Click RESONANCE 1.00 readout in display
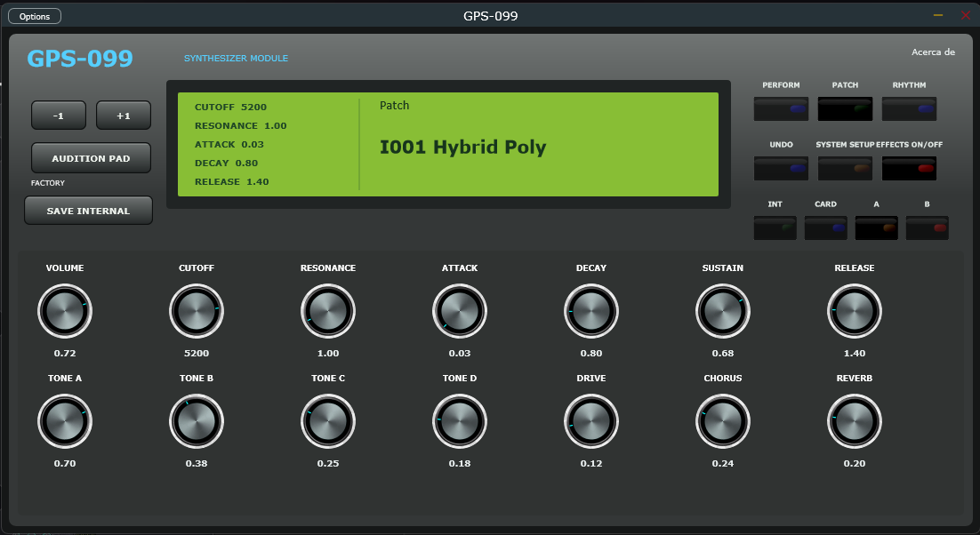 click(241, 126)
